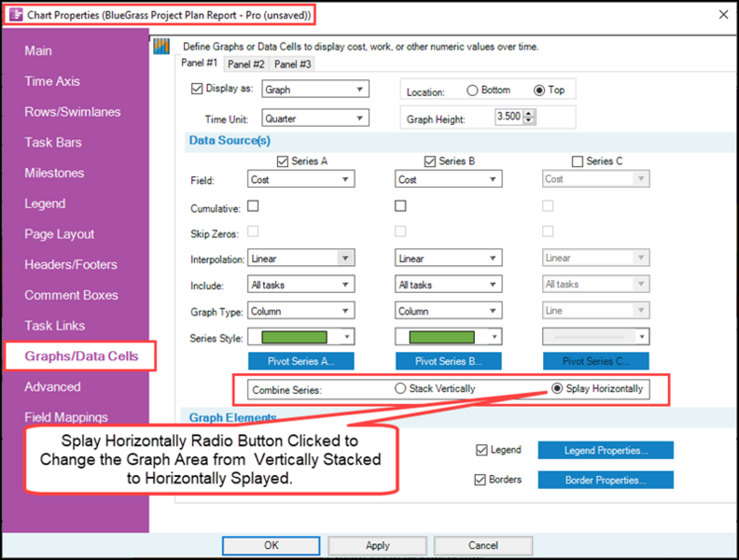Select Graphs/Data Cells page
Screen dimensions: 739x560
click(x=81, y=357)
